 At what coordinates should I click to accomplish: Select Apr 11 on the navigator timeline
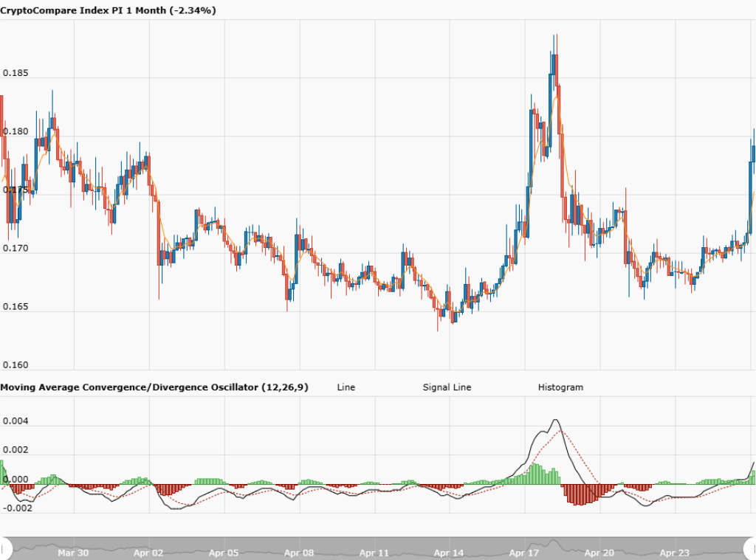(x=374, y=553)
